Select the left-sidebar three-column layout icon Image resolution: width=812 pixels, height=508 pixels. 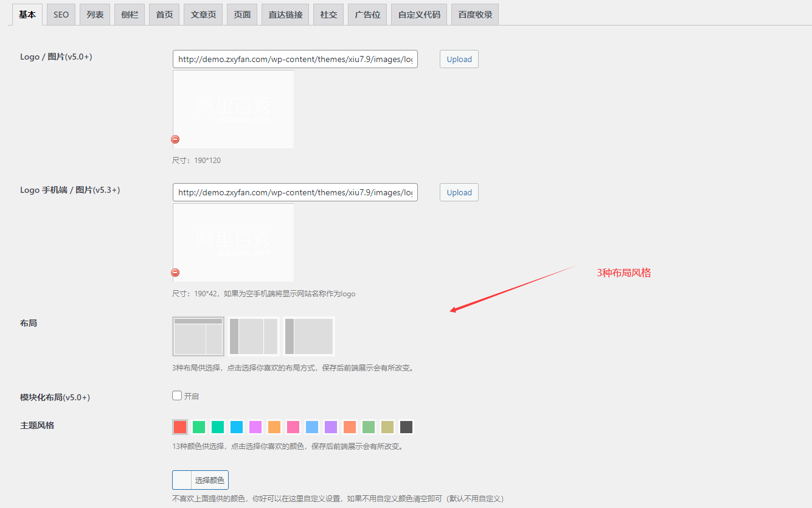click(254, 336)
